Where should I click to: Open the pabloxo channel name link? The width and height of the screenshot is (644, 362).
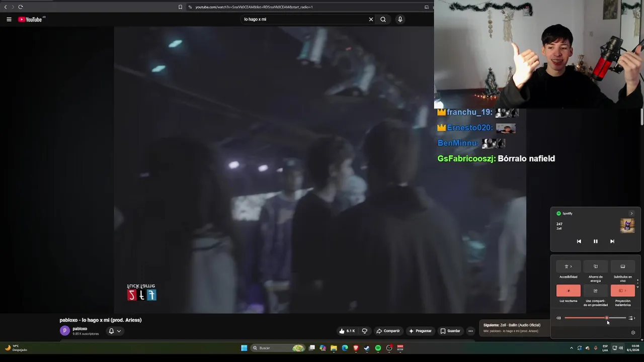pyautogui.click(x=79, y=329)
